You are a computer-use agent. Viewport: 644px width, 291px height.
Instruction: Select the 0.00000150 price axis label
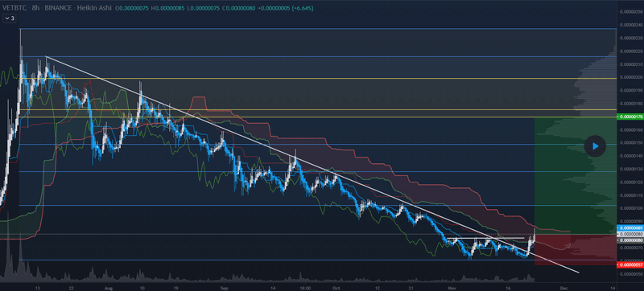pyautogui.click(x=631, y=143)
